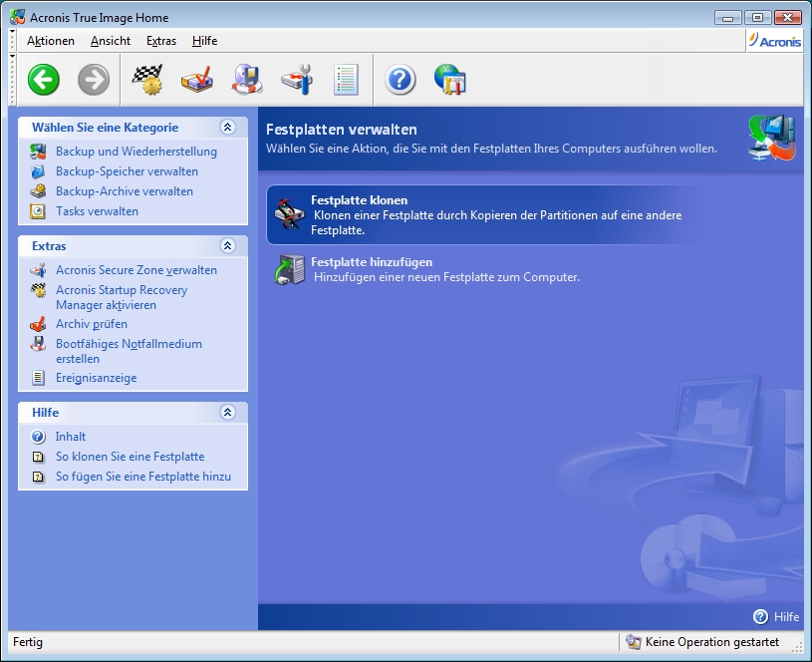Open the event log list toolbar icon

click(x=346, y=80)
